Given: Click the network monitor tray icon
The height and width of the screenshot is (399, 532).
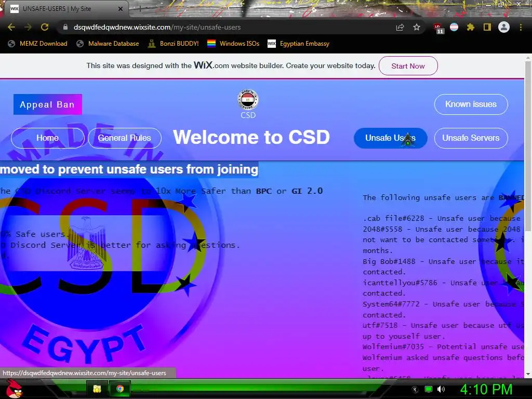Looking at the screenshot, I should 429,389.
